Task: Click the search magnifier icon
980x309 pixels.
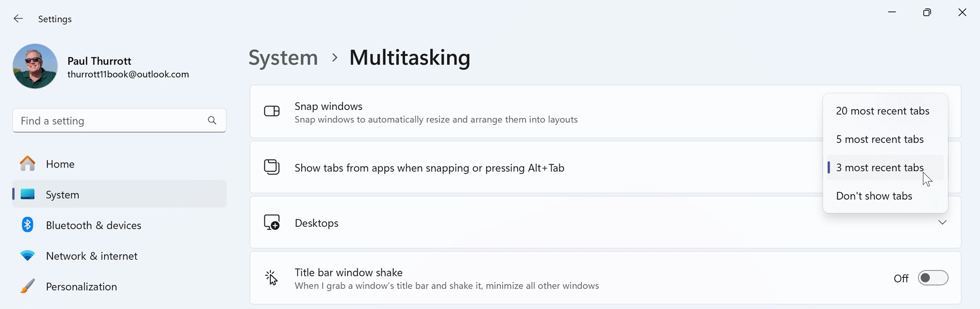Action: coord(212,121)
